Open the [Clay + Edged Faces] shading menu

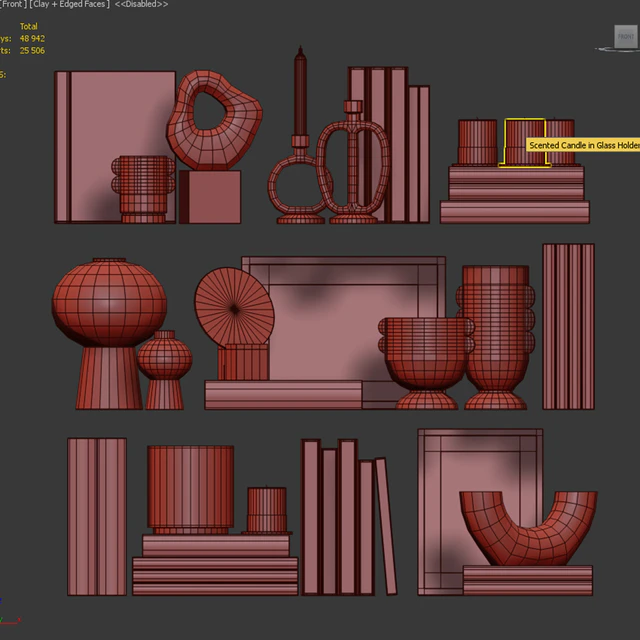coord(69,4)
